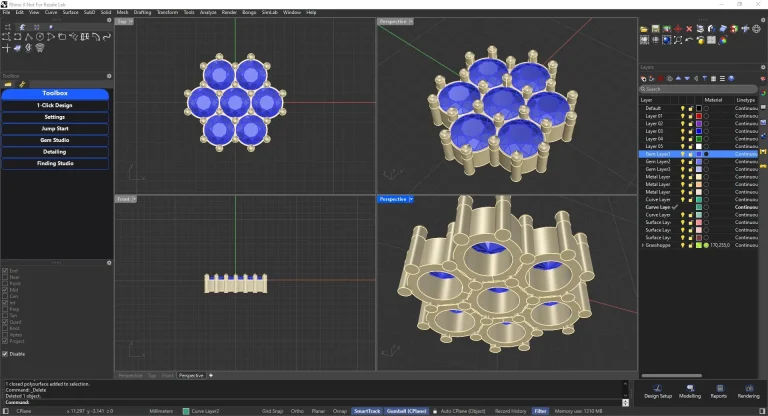Screen dimensions: 768x416
Task: Open the Design Setup workspace icon
Action: (x=658, y=389)
